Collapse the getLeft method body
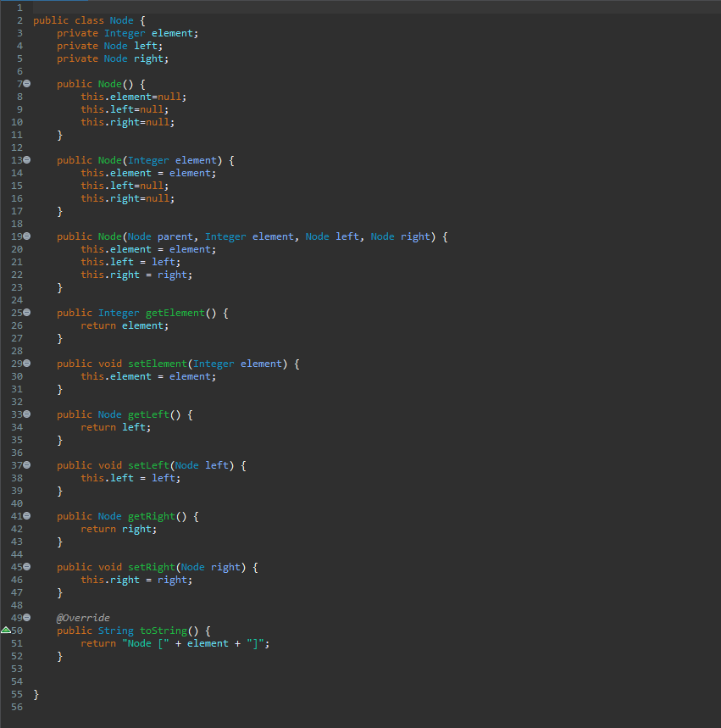Viewport: 721px width, 728px height. pos(25,414)
